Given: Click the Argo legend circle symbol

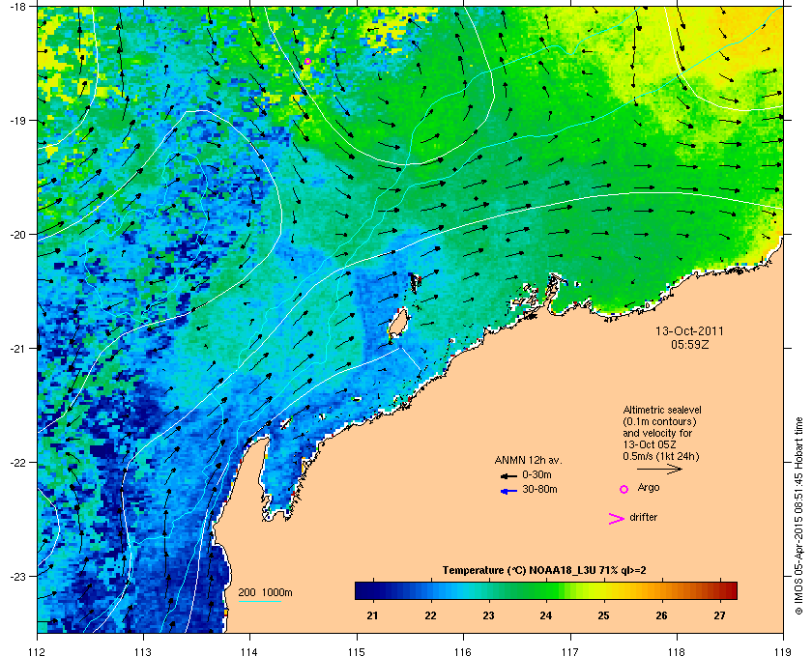Looking at the screenshot, I should (x=624, y=489).
